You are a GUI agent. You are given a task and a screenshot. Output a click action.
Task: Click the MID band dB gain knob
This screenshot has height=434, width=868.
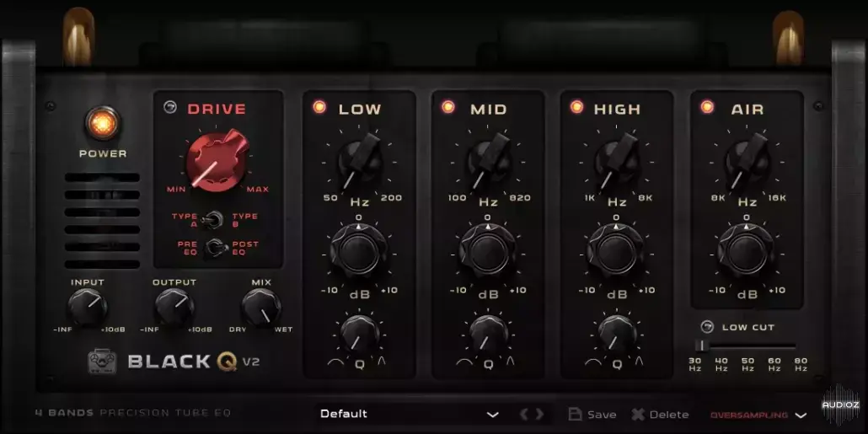click(x=488, y=252)
